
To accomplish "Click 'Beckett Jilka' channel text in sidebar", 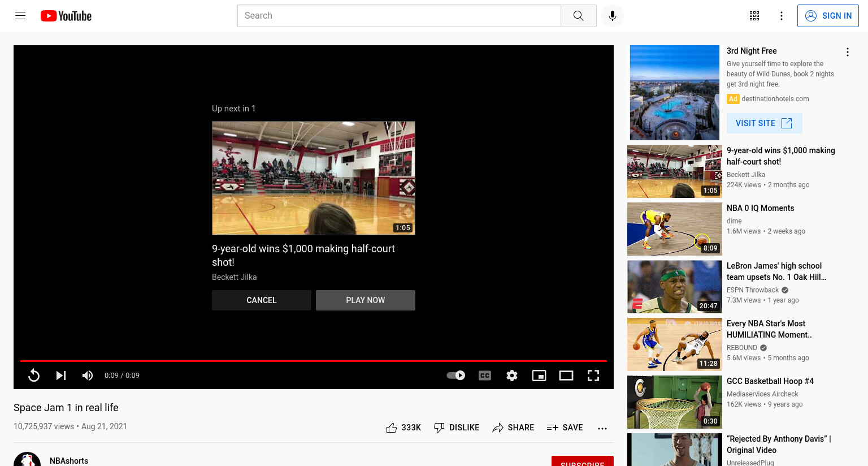I will 746,175.
